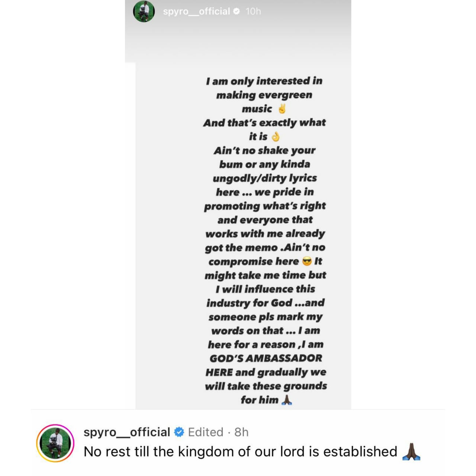
Task: Open the comment author's ringed profile picture
Action: (55, 443)
